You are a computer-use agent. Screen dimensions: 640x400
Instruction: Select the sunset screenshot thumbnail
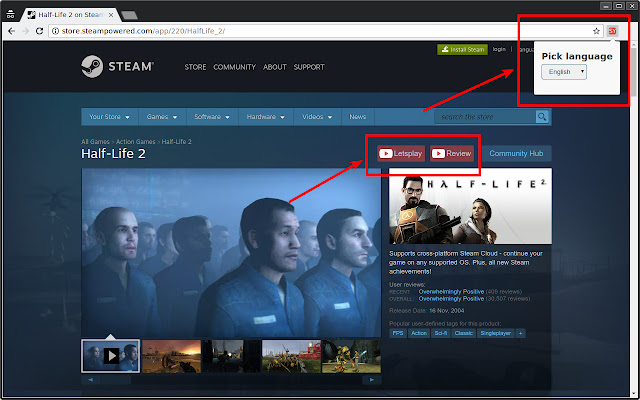pos(171,356)
